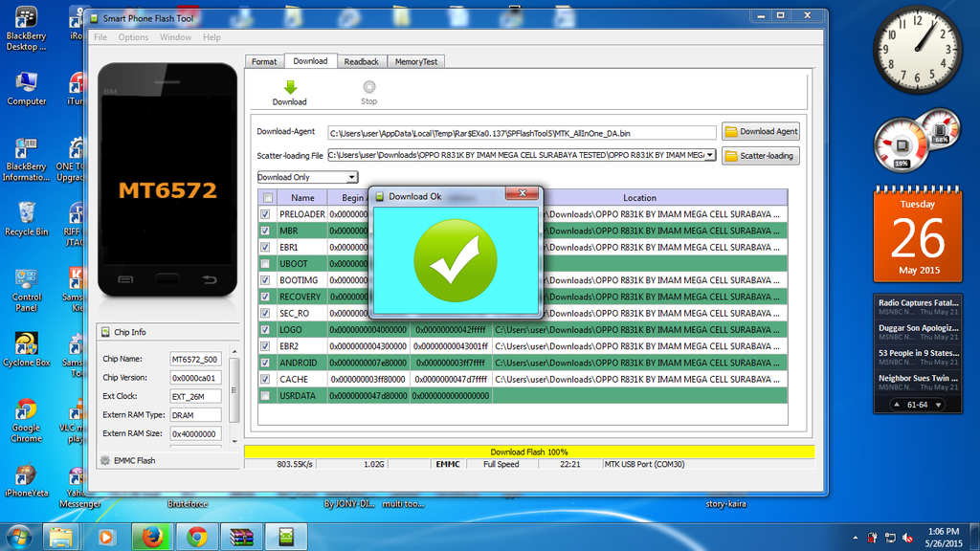Open the Options menu
980x551 pixels.
133,37
